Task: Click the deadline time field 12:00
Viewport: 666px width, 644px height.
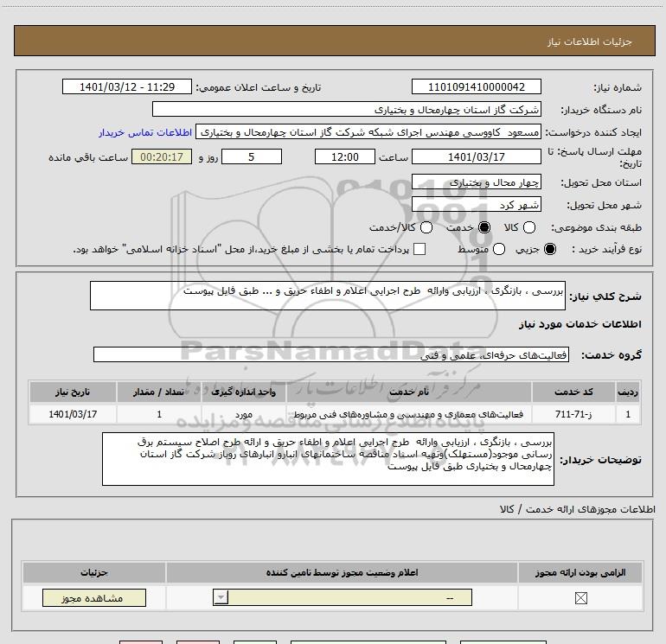Action: point(345,156)
